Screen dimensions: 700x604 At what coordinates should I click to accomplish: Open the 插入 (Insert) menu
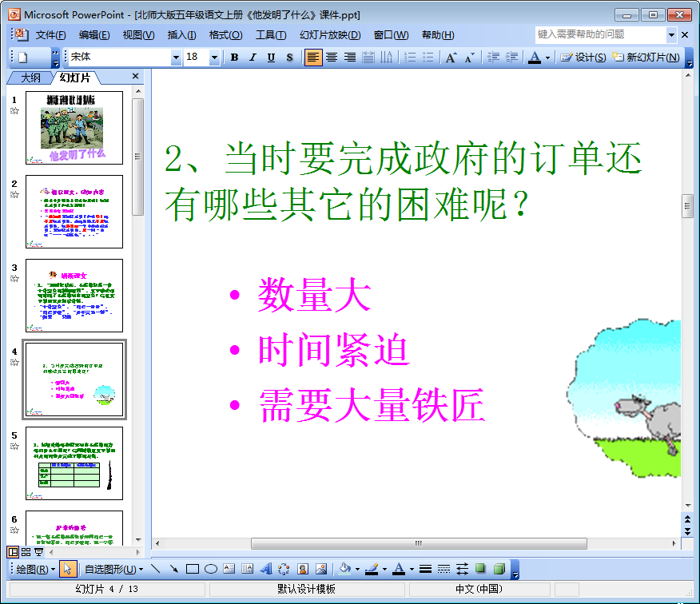click(x=181, y=35)
